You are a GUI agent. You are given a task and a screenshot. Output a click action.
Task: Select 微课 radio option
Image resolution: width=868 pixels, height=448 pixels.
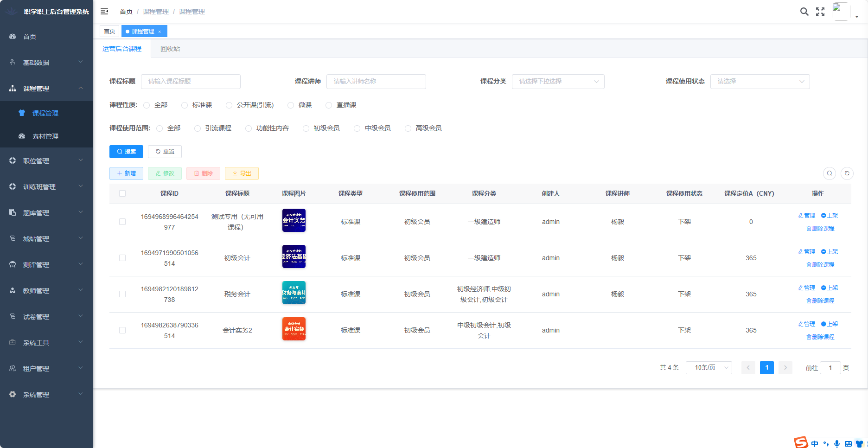(x=291, y=105)
